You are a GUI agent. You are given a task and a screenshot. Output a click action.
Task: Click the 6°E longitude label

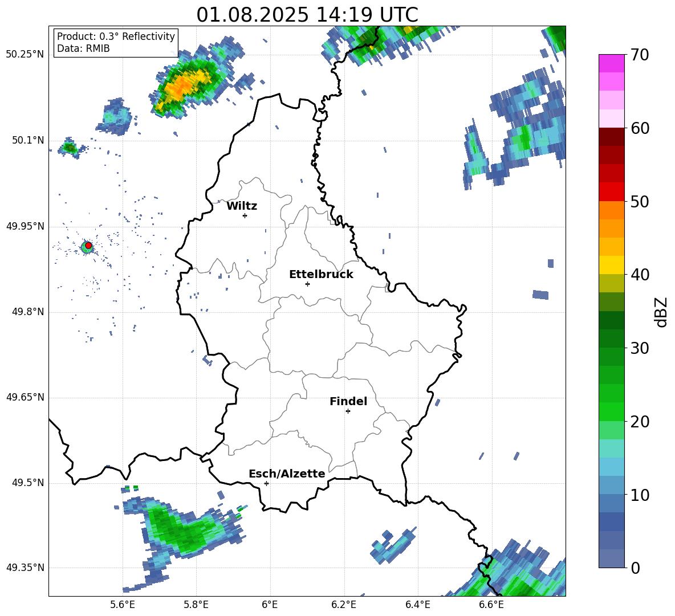click(270, 605)
